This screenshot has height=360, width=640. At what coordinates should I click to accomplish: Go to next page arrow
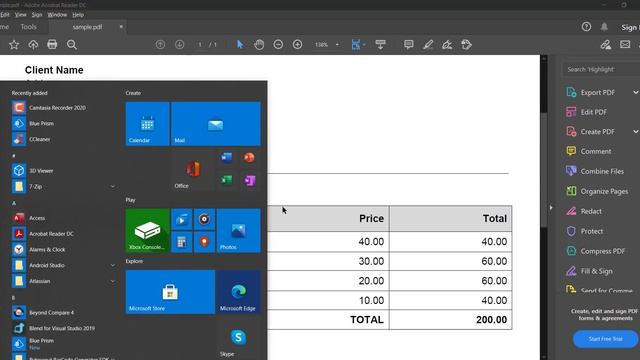pyautogui.click(x=180, y=44)
